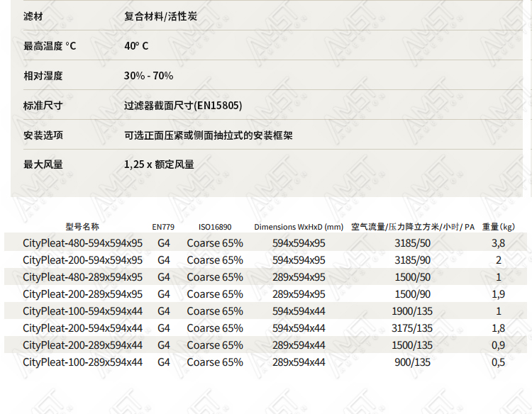
Task: Click airflow value 3185/90
Action: (413, 260)
